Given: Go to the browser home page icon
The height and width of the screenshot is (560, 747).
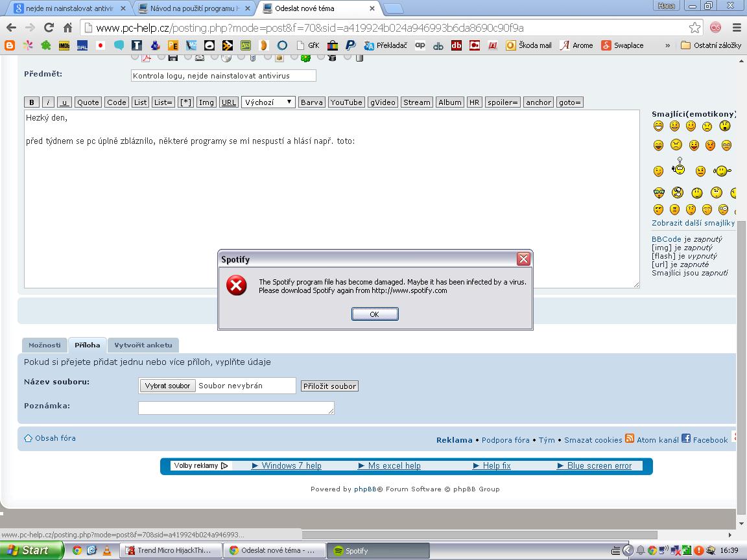Looking at the screenshot, I should click(x=67, y=28).
